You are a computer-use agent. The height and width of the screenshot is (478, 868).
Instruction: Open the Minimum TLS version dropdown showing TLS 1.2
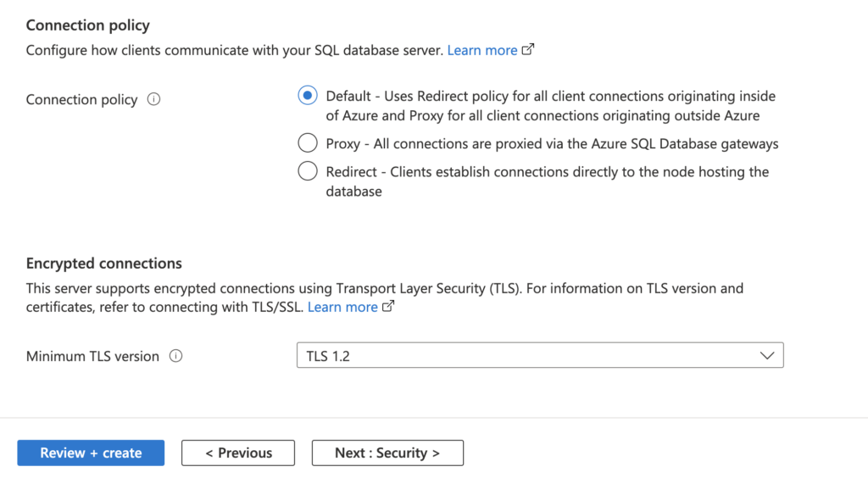tap(539, 356)
